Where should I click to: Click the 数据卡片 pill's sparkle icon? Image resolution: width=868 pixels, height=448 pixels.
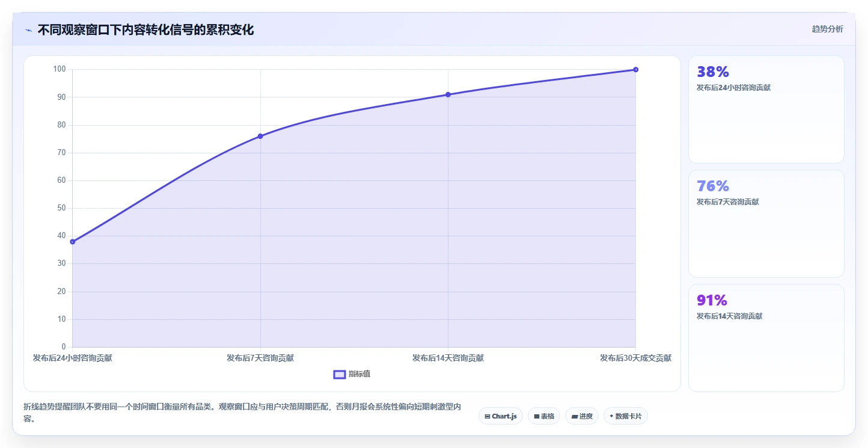(x=612, y=416)
